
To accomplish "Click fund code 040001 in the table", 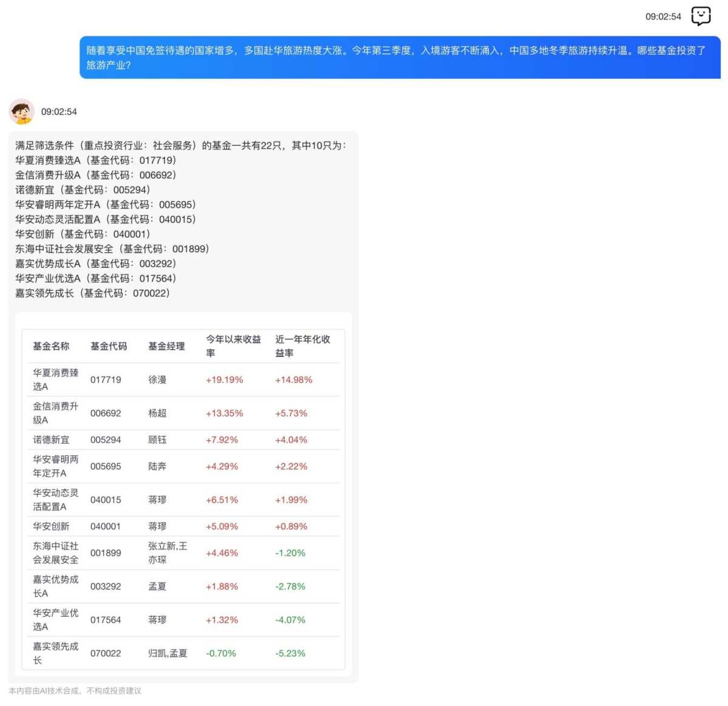I will [x=106, y=527].
